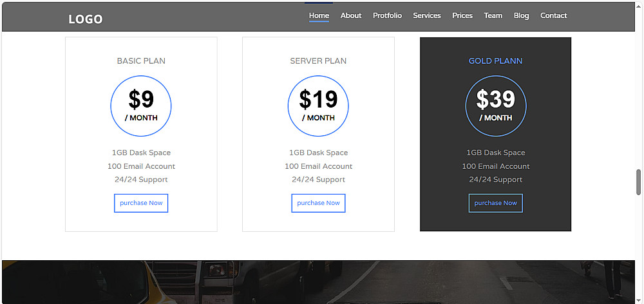Click the BASIC PLAN heading

[141, 61]
